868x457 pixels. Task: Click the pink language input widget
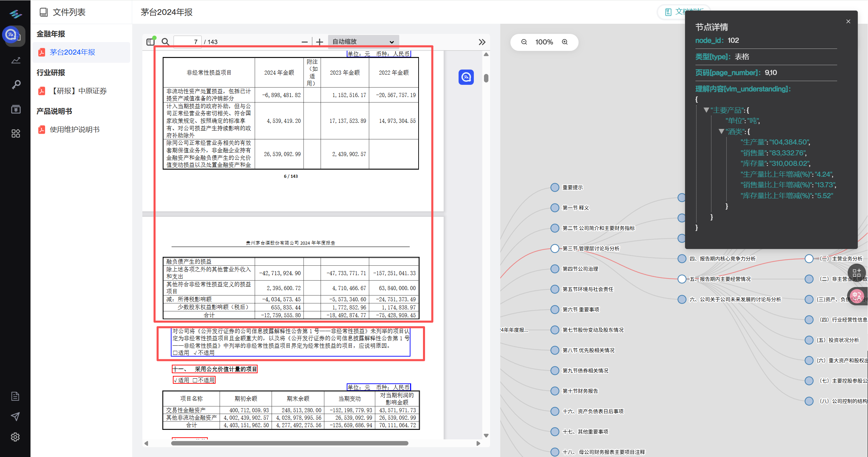[x=857, y=296]
